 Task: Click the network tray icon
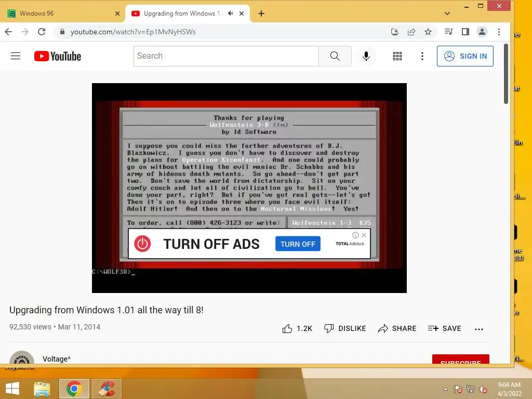[x=471, y=389]
